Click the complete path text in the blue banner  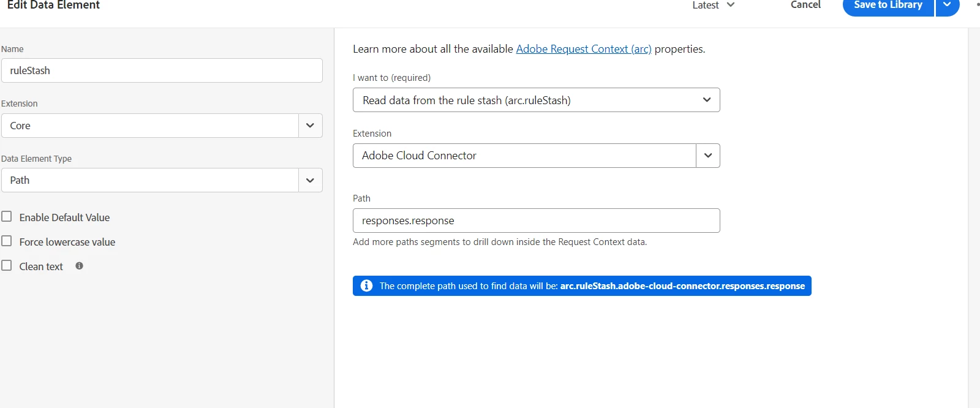[x=592, y=286]
